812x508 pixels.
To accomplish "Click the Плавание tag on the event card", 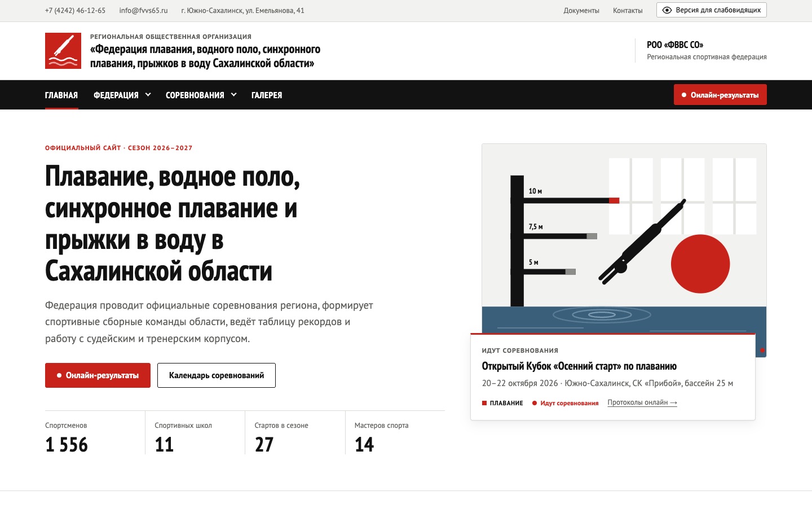I will click(502, 403).
